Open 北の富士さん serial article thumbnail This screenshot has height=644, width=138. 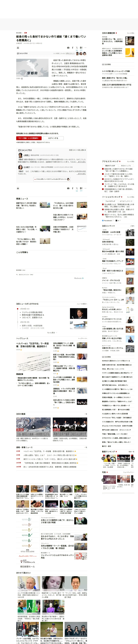coord(130,41)
